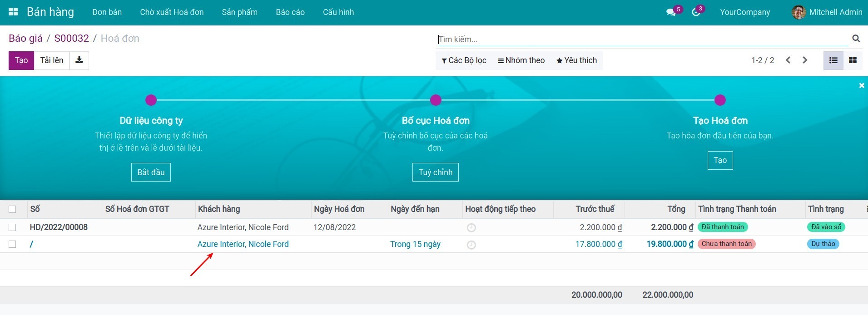
Task: Open the activities clock icon in header
Action: click(696, 12)
